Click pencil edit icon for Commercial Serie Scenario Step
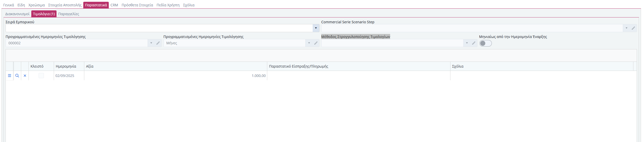644x142 pixels. pos(633,28)
